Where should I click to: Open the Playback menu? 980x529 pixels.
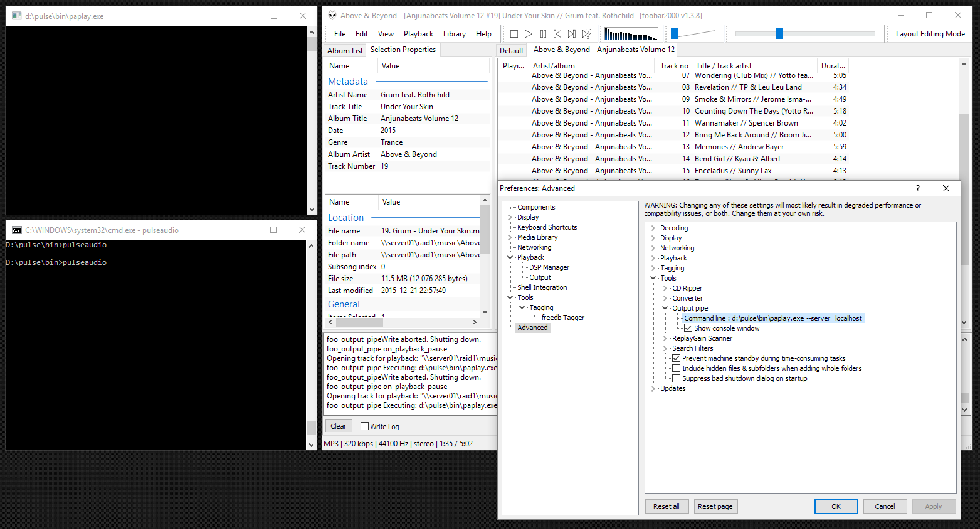pyautogui.click(x=418, y=34)
